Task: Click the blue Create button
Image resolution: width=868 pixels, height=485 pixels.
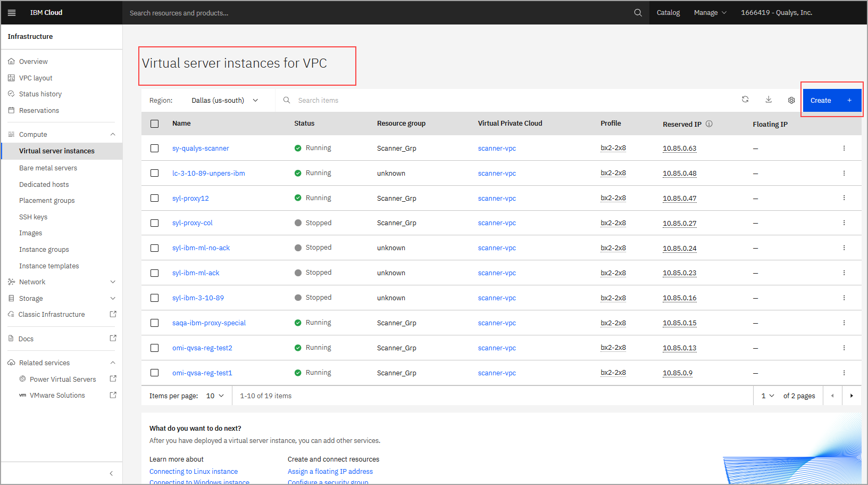Action: pos(831,100)
